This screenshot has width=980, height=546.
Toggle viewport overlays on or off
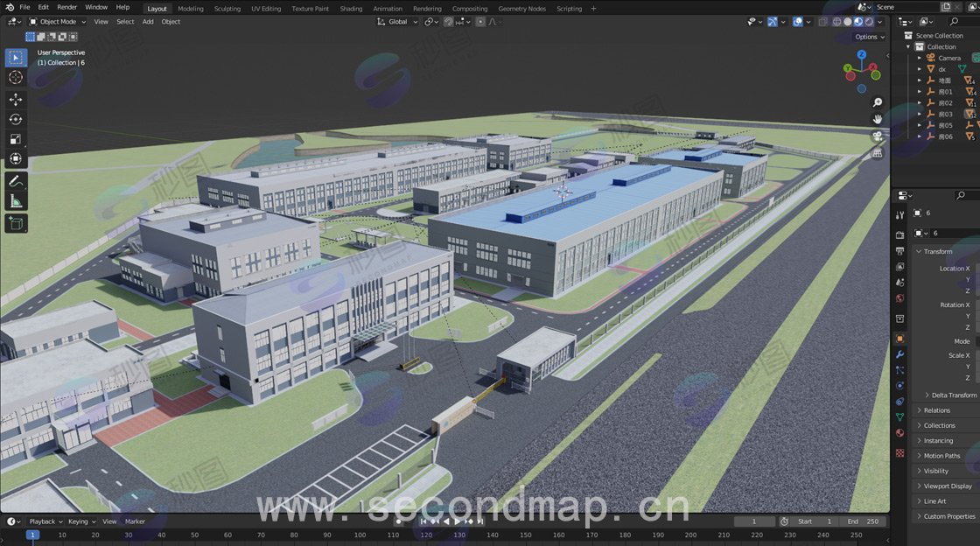(798, 22)
